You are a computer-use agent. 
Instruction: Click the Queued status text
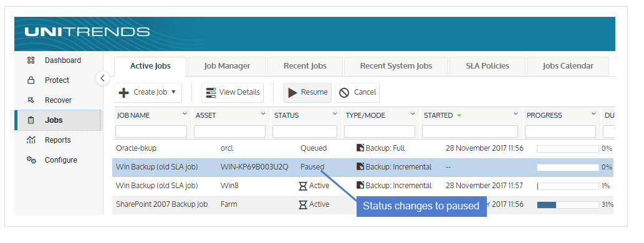(314, 148)
